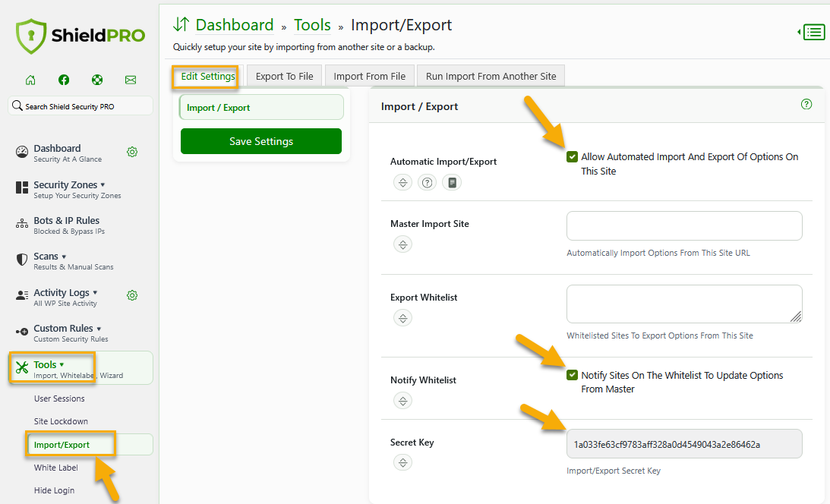Open the Dashboard sidebar item
Image resolution: width=830 pixels, height=504 pixels.
(x=68, y=153)
